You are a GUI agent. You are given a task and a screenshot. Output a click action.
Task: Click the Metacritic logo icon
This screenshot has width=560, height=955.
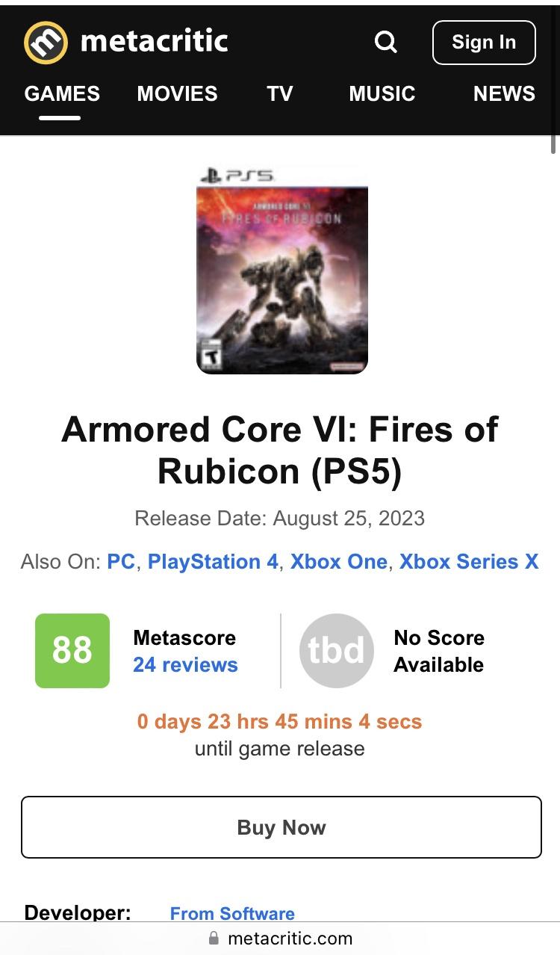(x=46, y=42)
